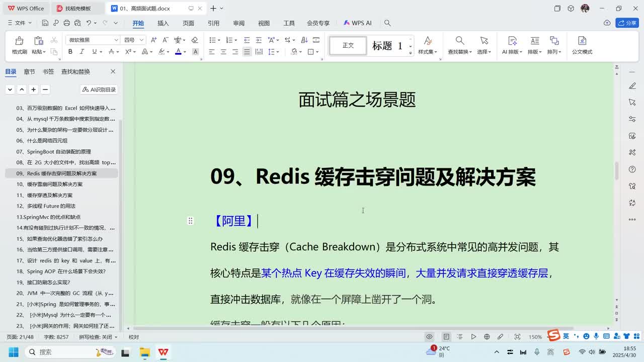Switch to the 插入 ribbon tab
The height and width of the screenshot is (362, 644).
click(x=163, y=23)
